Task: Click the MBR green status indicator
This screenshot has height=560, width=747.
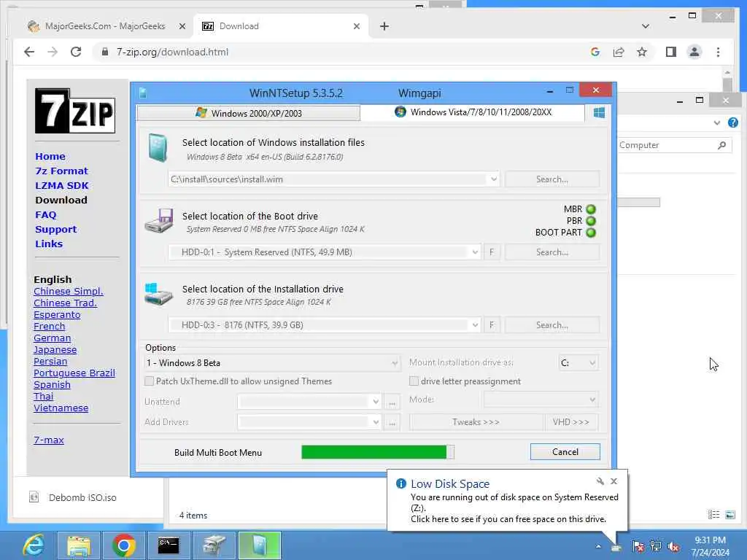Action: [x=591, y=209]
